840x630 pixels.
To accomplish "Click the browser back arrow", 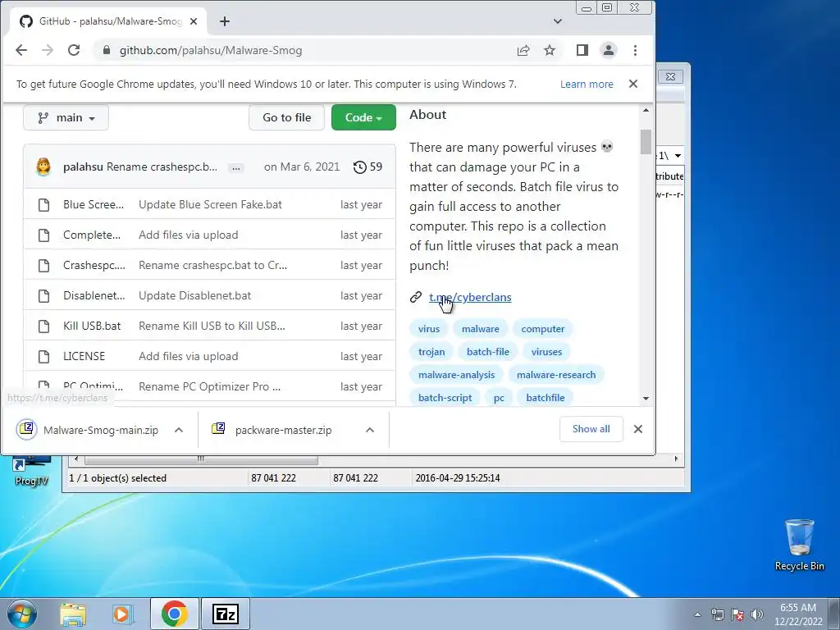I will tap(21, 50).
